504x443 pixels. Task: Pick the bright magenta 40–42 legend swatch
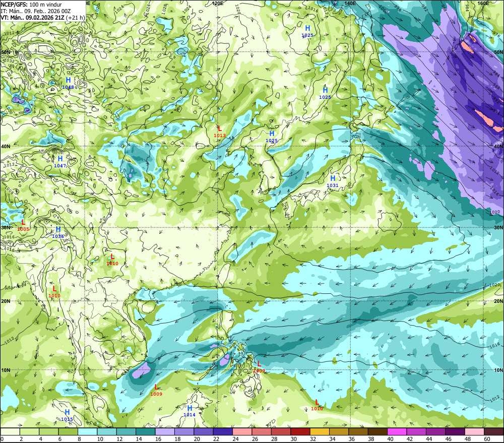pyautogui.click(x=397, y=431)
